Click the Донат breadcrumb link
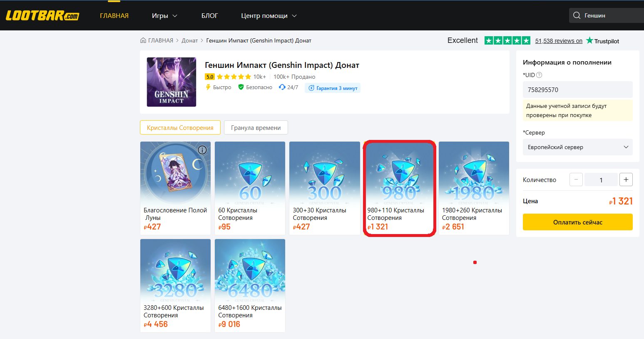 pos(190,40)
